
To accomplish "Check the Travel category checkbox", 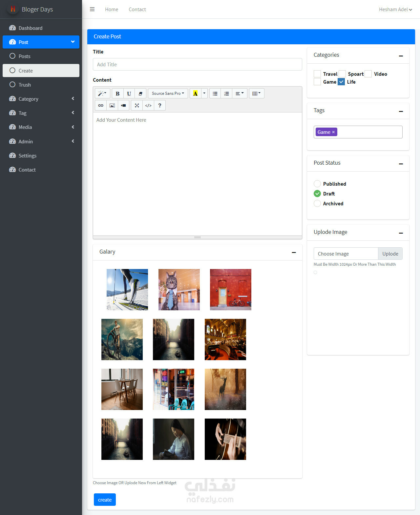I will click(x=317, y=74).
